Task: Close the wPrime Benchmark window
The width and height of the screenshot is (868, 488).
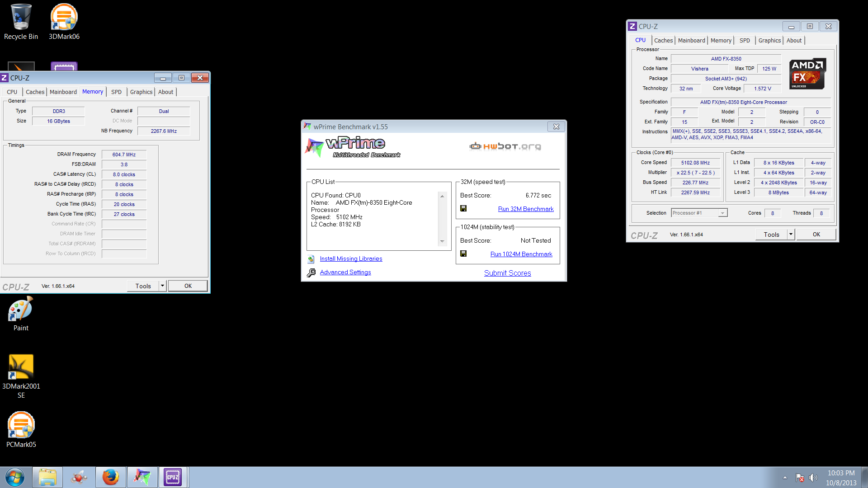Action: 556,127
